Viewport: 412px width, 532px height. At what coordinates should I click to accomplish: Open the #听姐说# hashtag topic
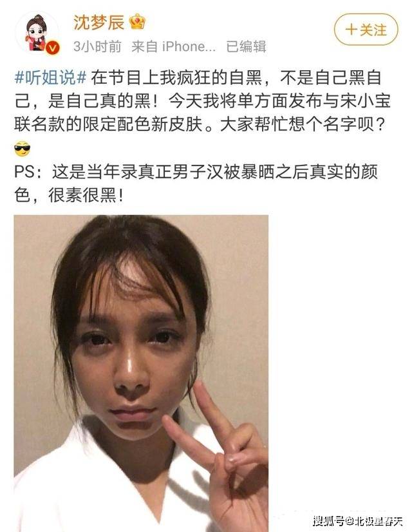point(50,78)
